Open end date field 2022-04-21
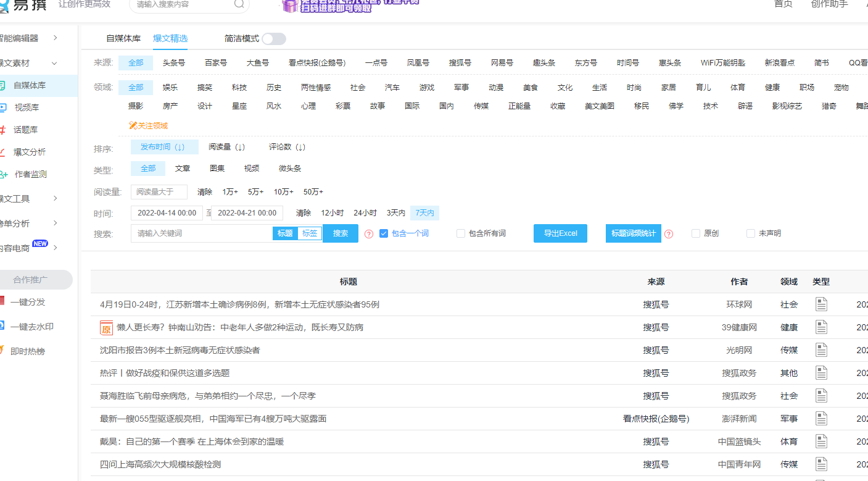868x481 pixels. (x=247, y=213)
